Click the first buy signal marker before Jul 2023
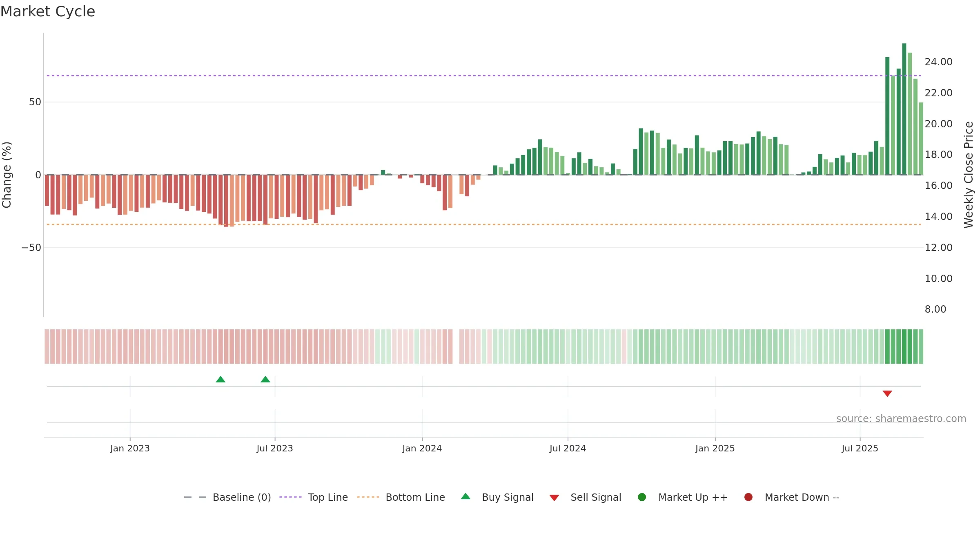980x551 pixels. [220, 379]
